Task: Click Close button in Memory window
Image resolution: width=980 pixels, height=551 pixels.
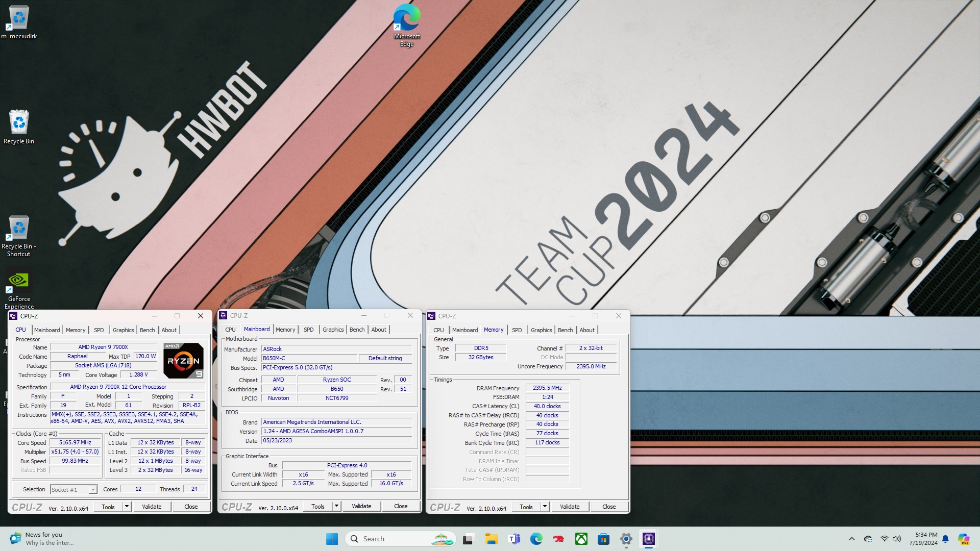Action: pos(609,507)
